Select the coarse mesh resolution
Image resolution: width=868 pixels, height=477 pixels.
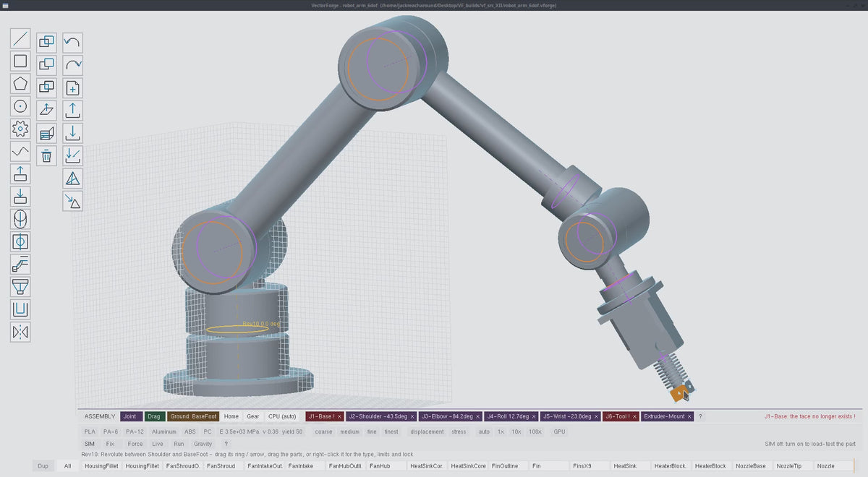pos(323,431)
